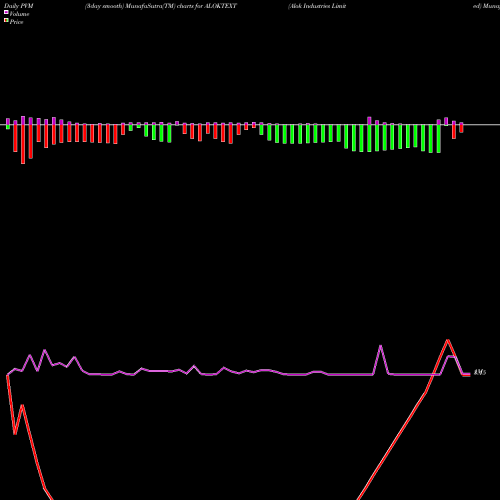Viewport: 500px width, 500px height.
Task: Click the ALOKTEXT MunafaSutra chart heading text
Action: [x=161, y=6]
